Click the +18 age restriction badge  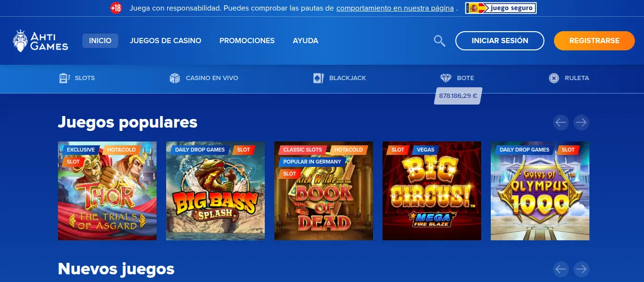[116, 8]
